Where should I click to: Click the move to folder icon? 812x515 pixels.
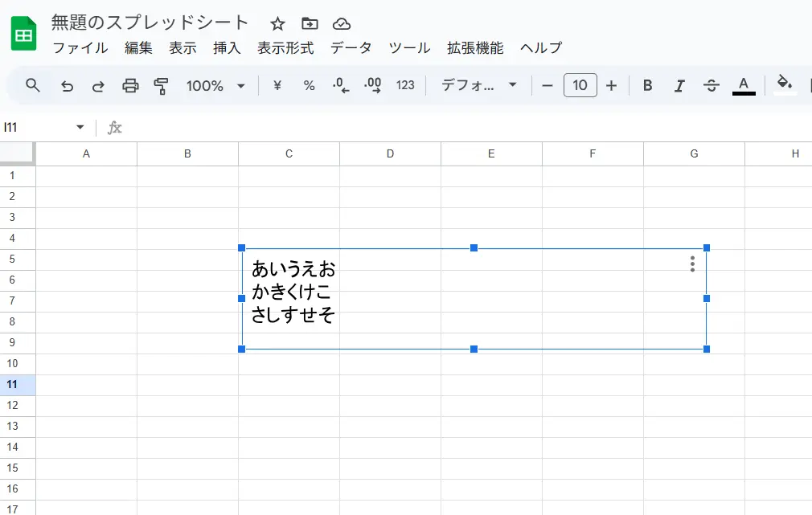tap(310, 23)
